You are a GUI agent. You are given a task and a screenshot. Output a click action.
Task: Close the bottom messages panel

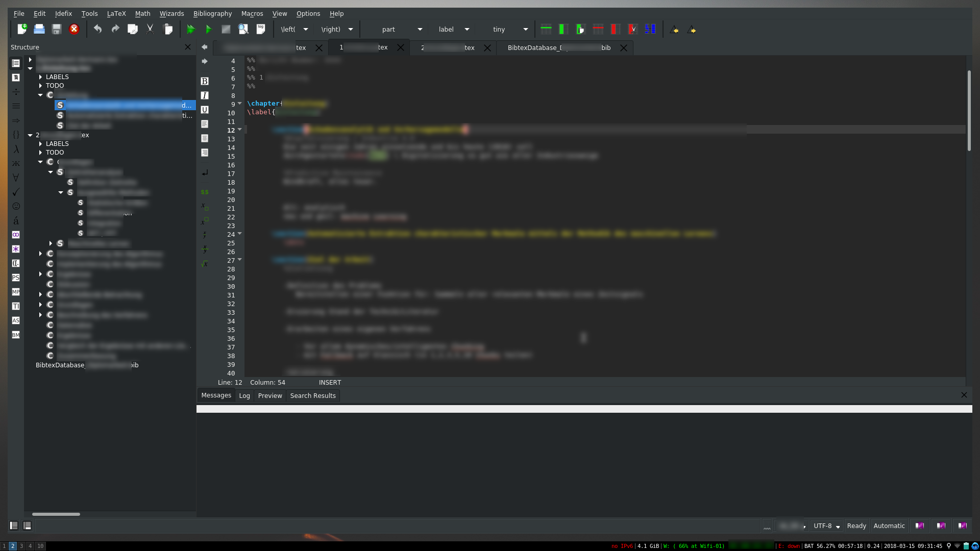[x=964, y=395]
